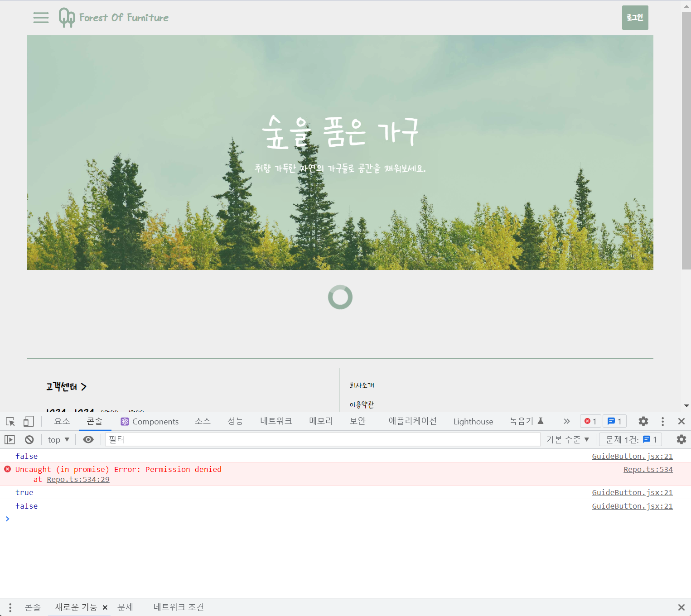
Task: Switch to the 요소 tab
Action: (x=62, y=421)
